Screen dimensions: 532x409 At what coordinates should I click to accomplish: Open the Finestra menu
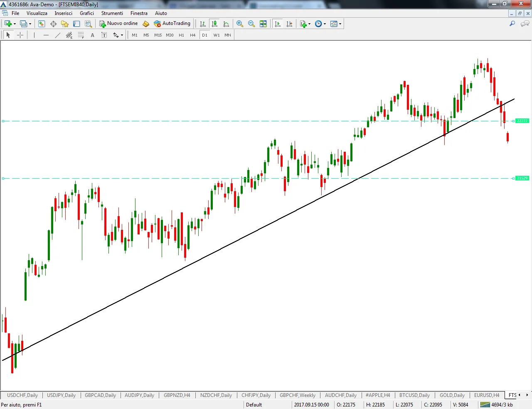(x=139, y=13)
